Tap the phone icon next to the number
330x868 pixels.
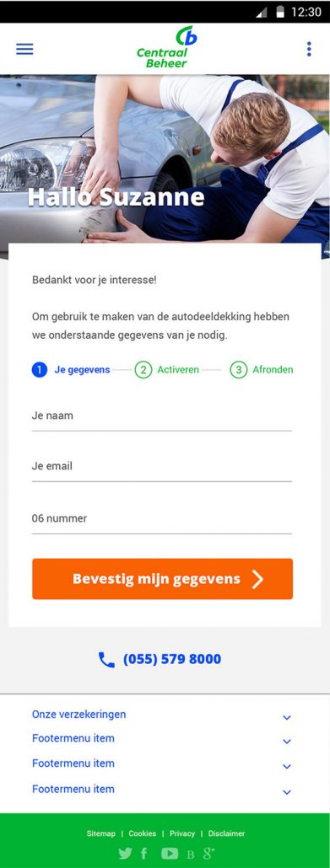(106, 659)
